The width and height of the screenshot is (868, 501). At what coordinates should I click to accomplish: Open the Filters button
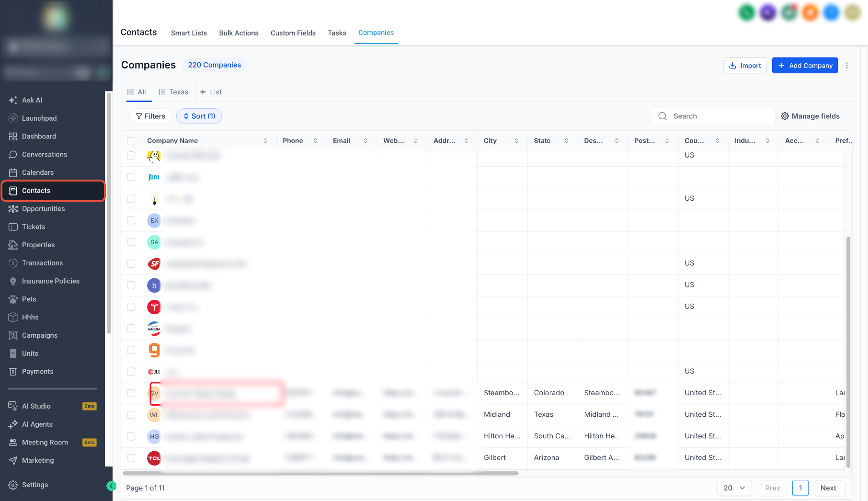[150, 116]
